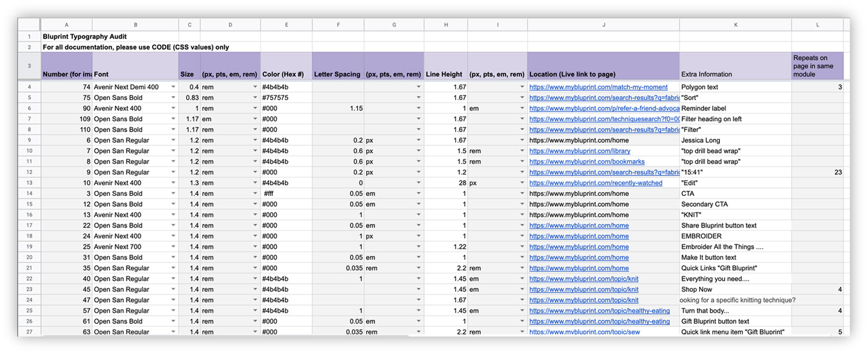Select the "Share Bluprint button text" cell
Screen dimensions: 868x354
pyautogui.click(x=736, y=226)
